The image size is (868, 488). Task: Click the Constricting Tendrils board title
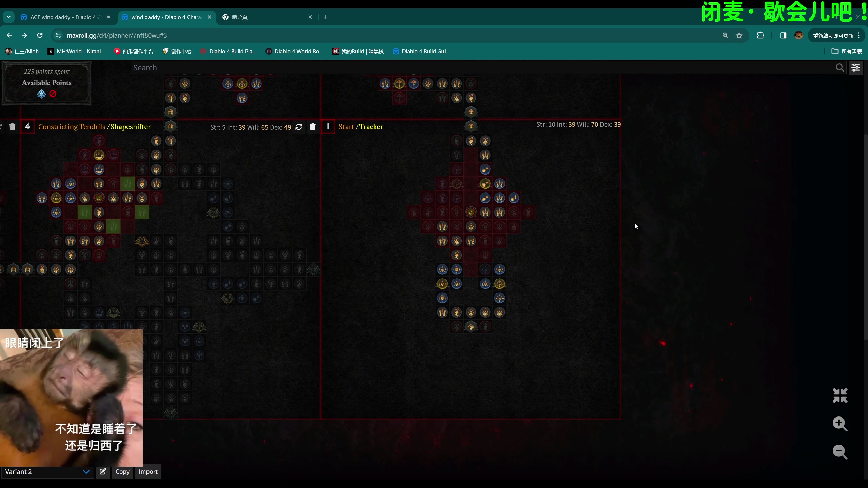[72, 127]
